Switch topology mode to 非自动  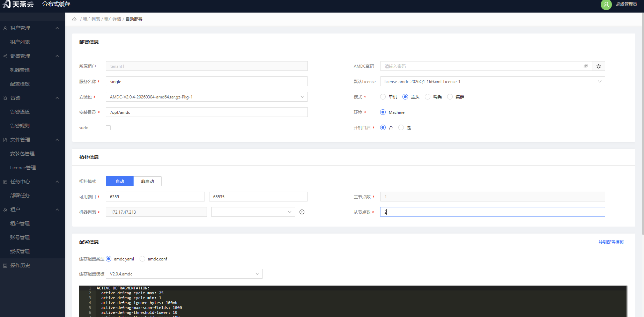(147, 181)
